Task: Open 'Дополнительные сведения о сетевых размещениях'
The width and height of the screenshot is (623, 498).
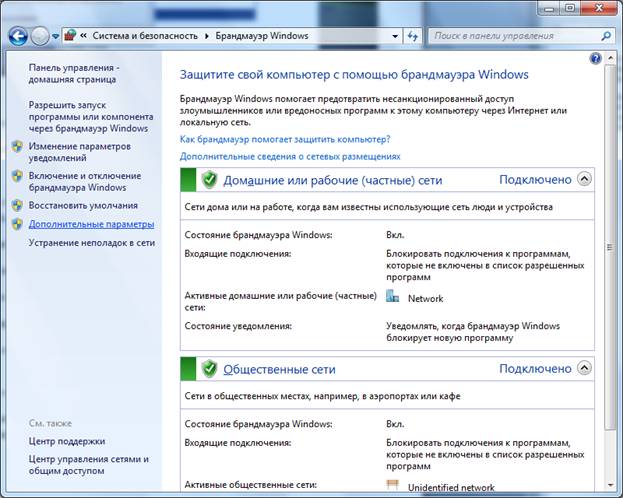Action: pos(290,156)
